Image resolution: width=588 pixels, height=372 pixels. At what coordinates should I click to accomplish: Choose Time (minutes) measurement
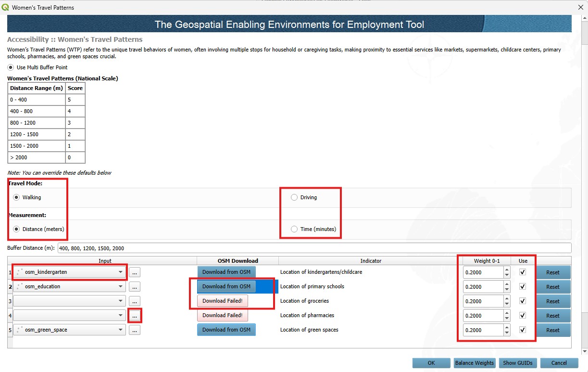[x=294, y=229]
